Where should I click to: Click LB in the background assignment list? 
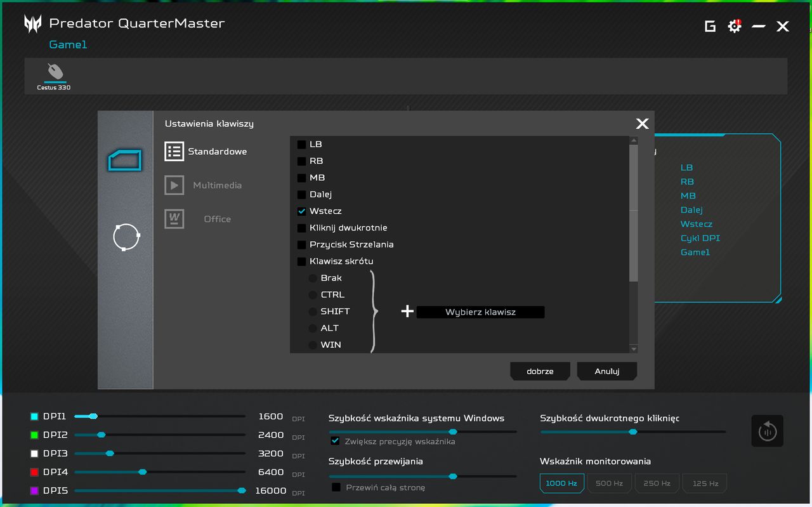coord(687,168)
